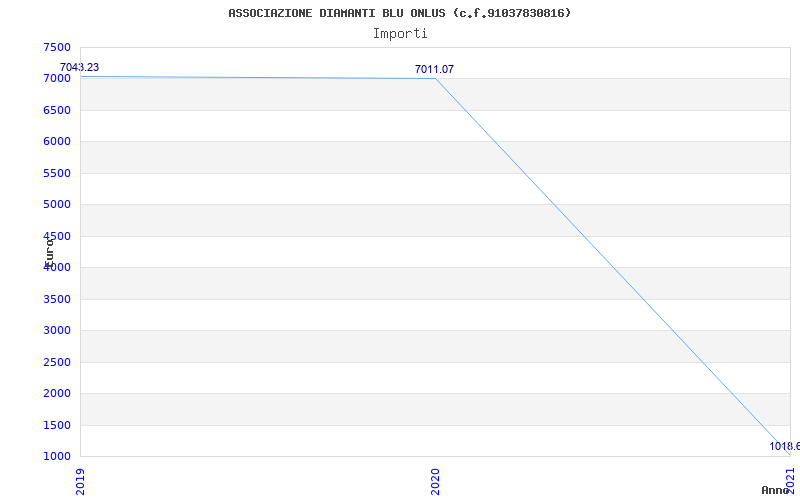The image size is (800, 500).
Task: Click the 5000 y-axis tick label
Action: 57,205
